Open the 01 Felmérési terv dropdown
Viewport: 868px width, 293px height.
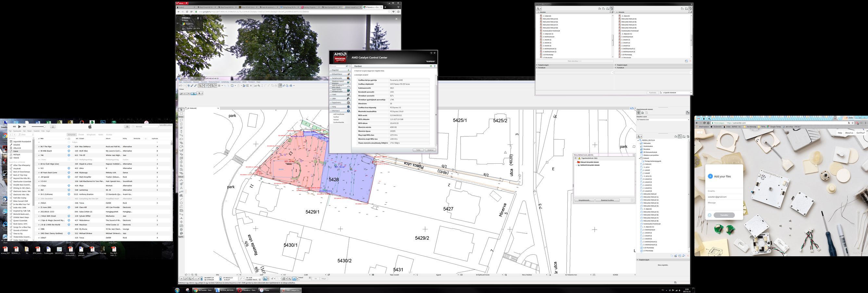pyautogui.click(x=662, y=119)
